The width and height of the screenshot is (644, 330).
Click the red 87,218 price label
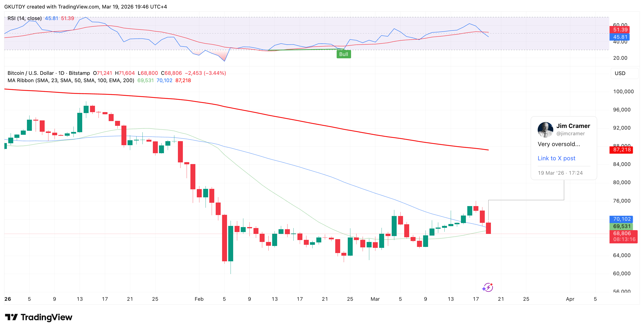tap(622, 150)
